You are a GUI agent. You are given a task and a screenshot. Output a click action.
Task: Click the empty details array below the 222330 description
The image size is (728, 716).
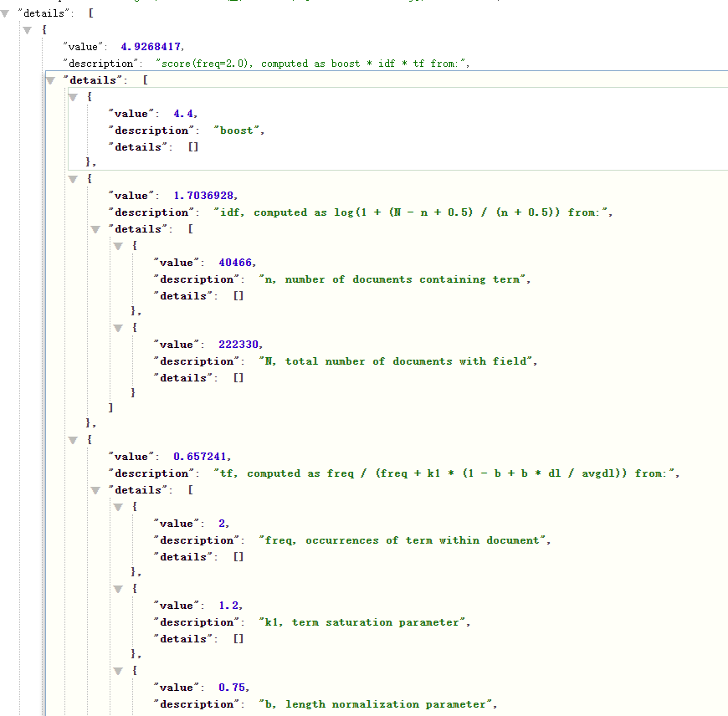pyautogui.click(x=238, y=378)
